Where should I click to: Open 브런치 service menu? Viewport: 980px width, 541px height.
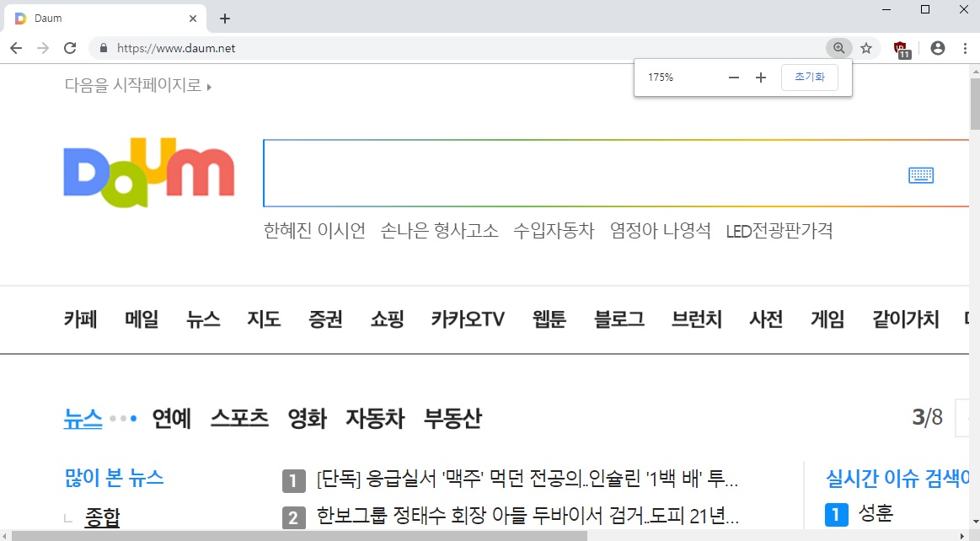click(697, 319)
